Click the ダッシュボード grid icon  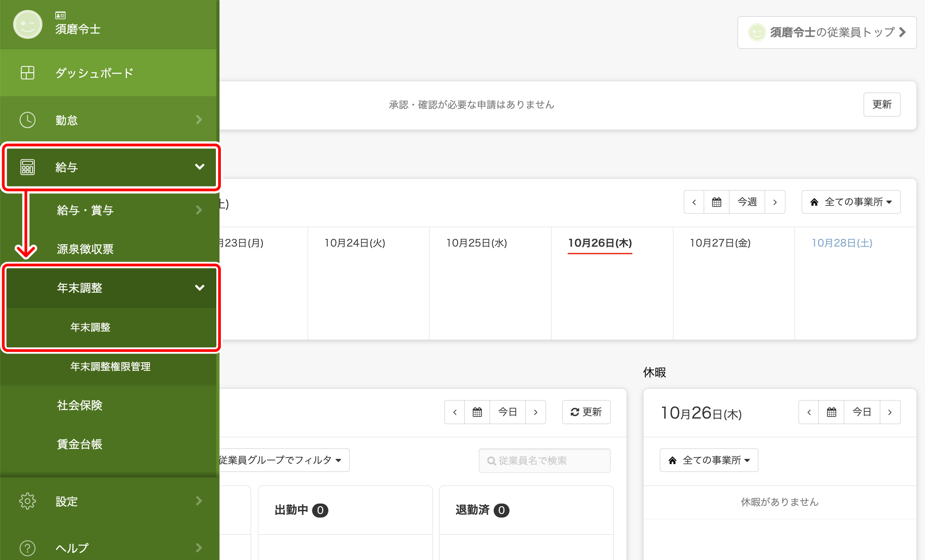pos(28,73)
